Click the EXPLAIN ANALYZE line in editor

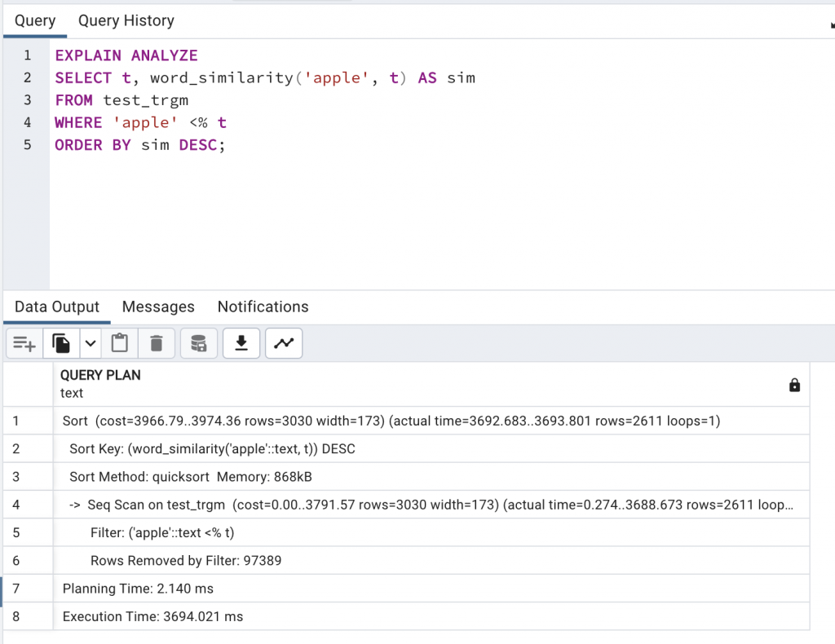(x=126, y=55)
